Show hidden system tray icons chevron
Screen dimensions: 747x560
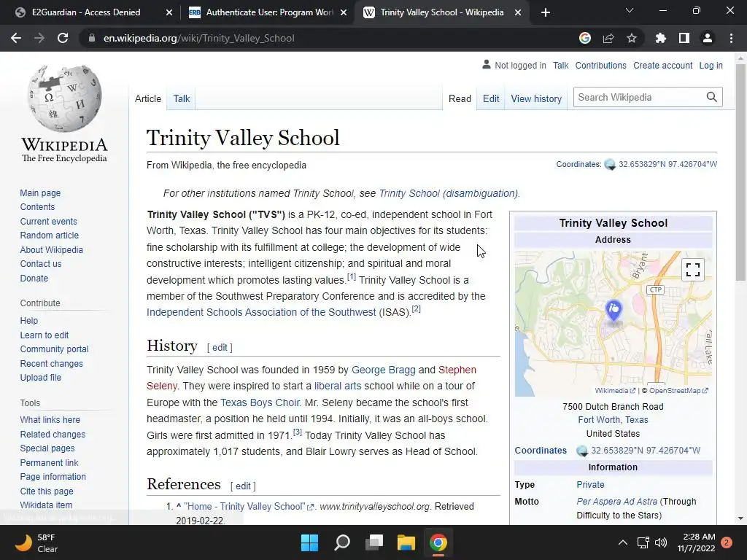(623, 542)
